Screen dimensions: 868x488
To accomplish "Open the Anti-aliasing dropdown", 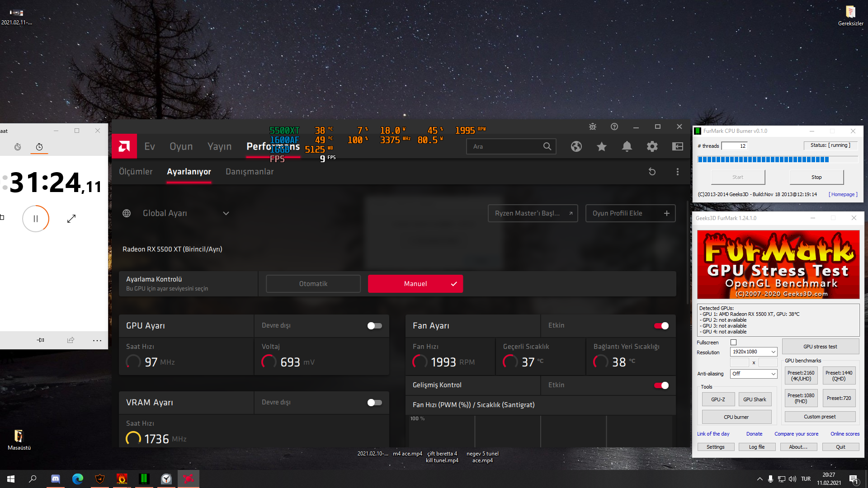I will (753, 374).
